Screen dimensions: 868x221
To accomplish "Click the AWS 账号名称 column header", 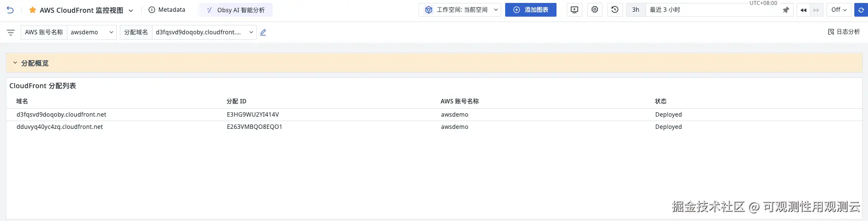I will click(x=460, y=101).
